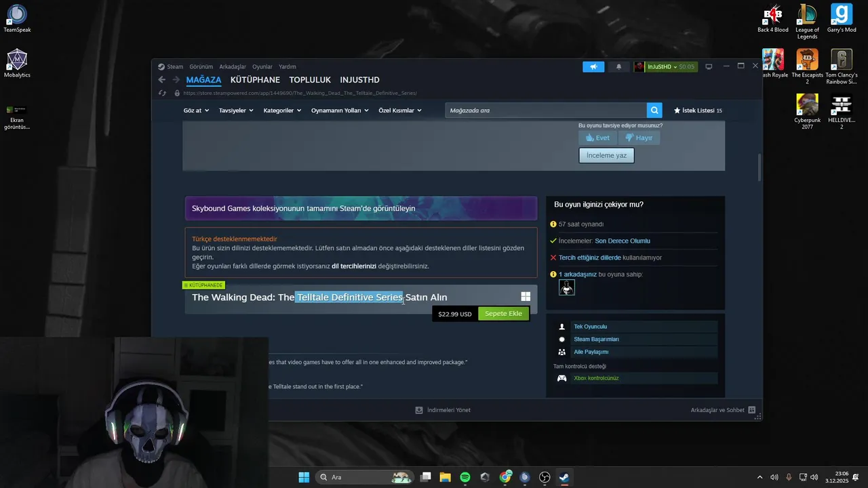Click the Xbox controller icon

coord(562,378)
